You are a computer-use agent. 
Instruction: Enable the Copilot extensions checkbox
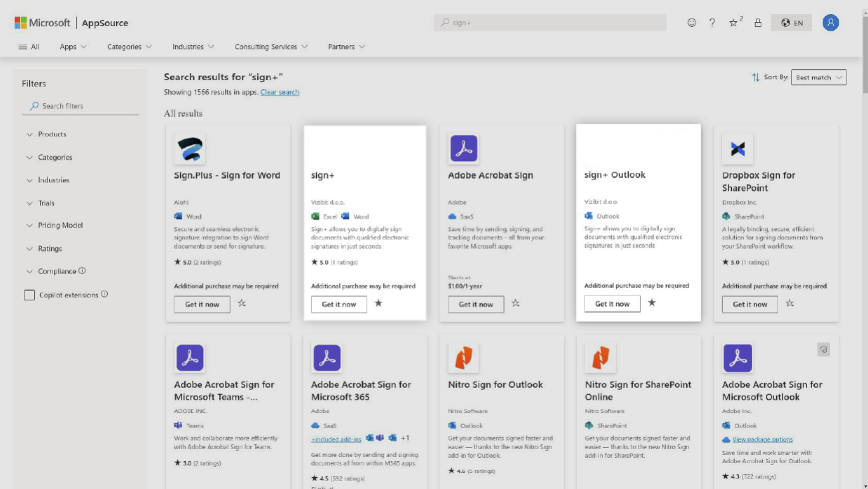click(29, 295)
